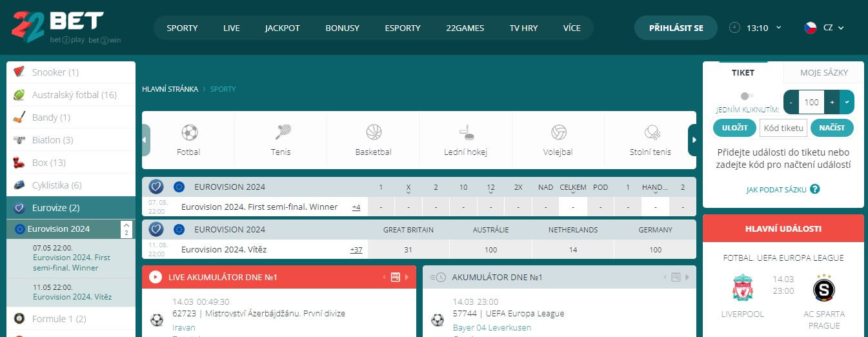The height and width of the screenshot is (337, 868).
Task: Focus the Kód tiketu input field
Action: click(783, 128)
